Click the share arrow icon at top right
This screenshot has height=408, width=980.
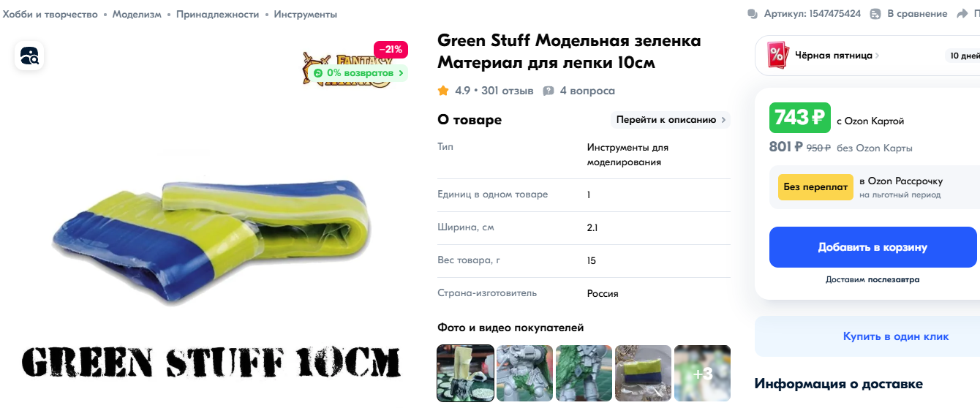point(962,14)
